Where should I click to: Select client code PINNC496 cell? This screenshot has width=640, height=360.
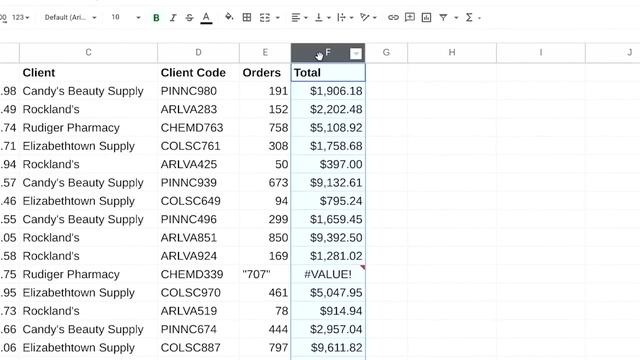coord(198,219)
